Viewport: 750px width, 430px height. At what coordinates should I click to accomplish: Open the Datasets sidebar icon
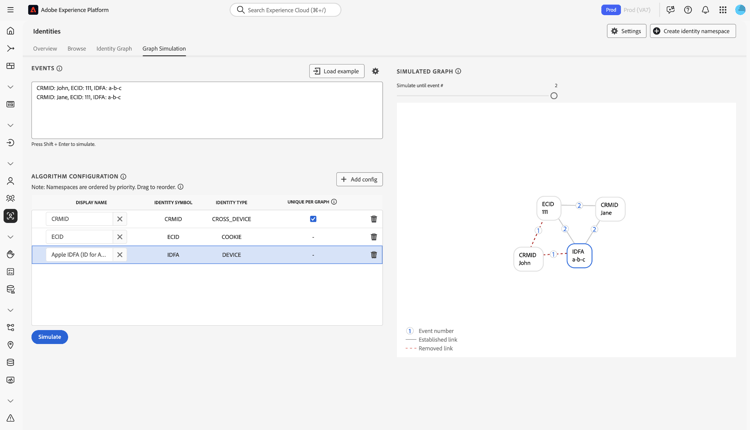pos(11,363)
